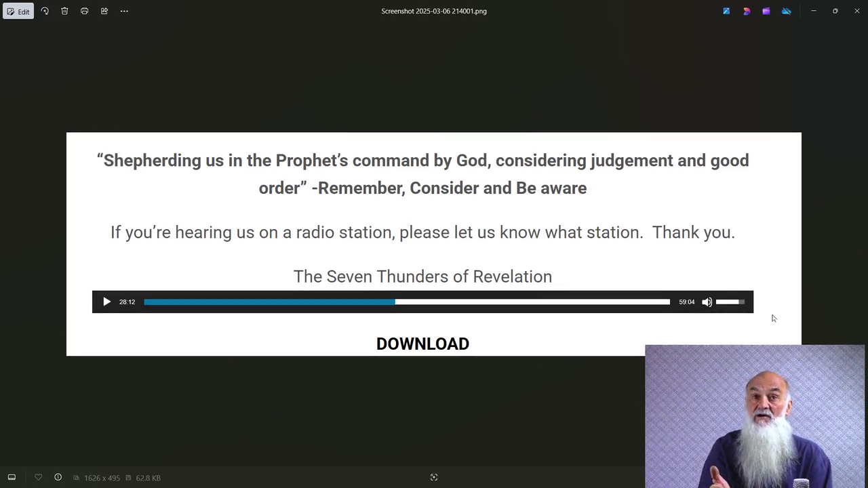
Task: Click the audio volume slider bar
Action: pyautogui.click(x=730, y=302)
